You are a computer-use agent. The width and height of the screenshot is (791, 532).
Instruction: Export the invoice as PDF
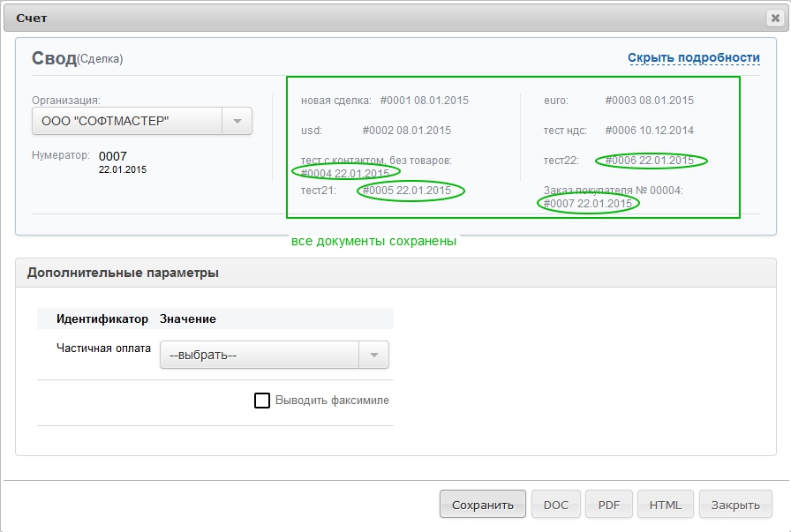coord(609,505)
